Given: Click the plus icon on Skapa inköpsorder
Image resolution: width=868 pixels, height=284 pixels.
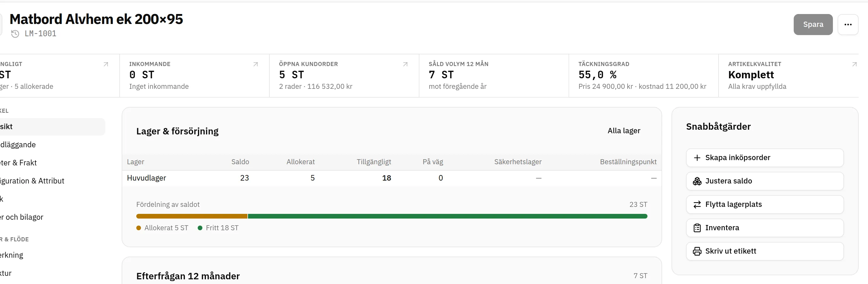Looking at the screenshot, I should pyautogui.click(x=697, y=158).
